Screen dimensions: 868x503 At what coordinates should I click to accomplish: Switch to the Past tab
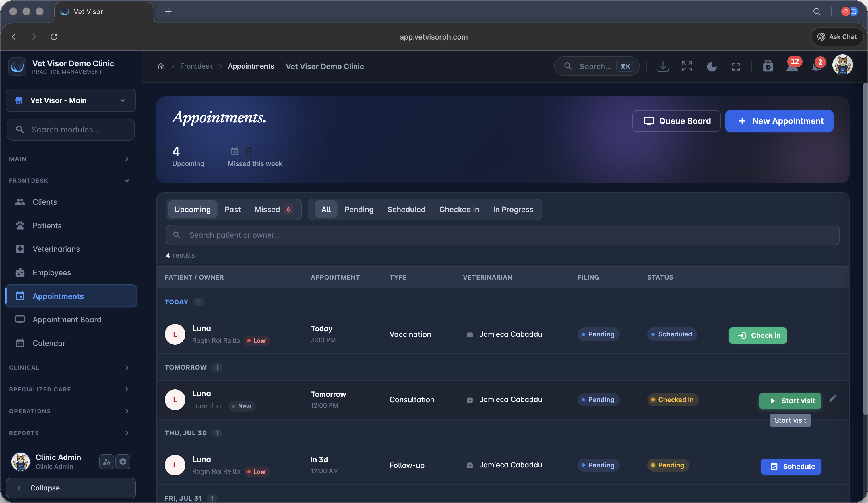click(232, 210)
